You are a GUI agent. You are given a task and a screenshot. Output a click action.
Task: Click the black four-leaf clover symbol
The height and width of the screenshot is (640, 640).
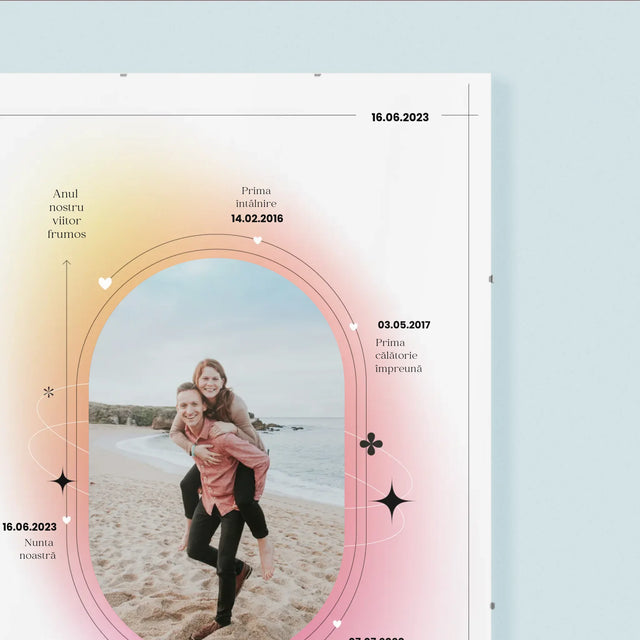point(371,443)
